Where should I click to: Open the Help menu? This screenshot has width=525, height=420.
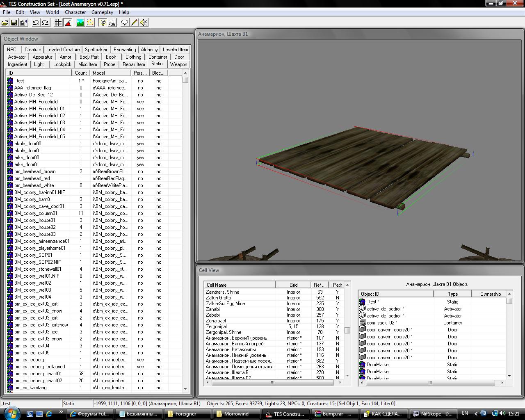pyautogui.click(x=124, y=12)
